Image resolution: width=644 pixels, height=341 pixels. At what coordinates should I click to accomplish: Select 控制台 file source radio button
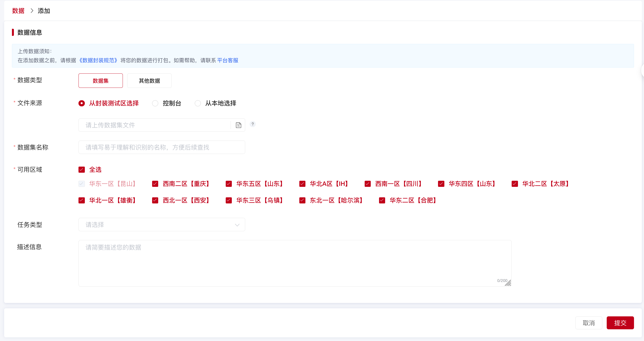[x=155, y=103]
